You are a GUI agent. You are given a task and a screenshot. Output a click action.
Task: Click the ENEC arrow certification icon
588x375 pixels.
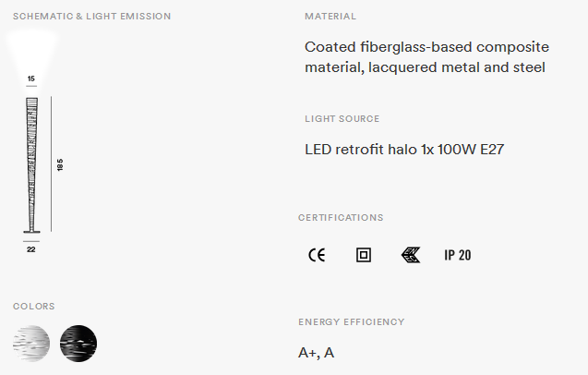click(x=411, y=255)
